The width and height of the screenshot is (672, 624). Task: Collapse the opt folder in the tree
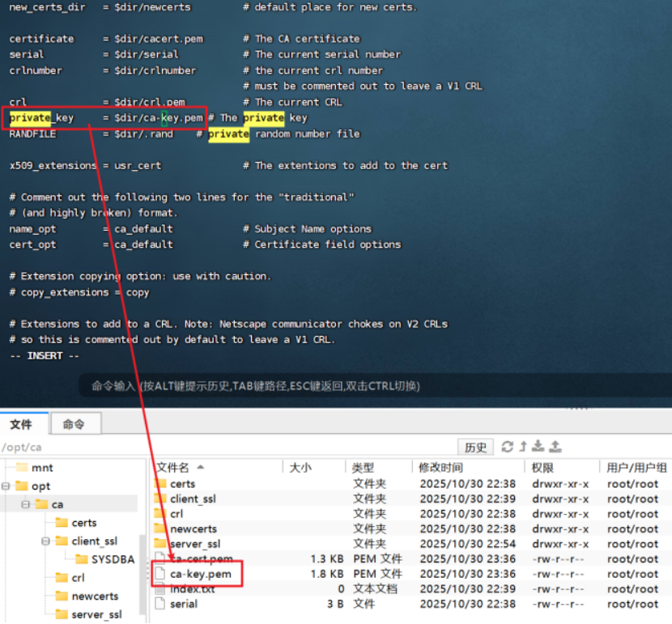click(x=6, y=486)
